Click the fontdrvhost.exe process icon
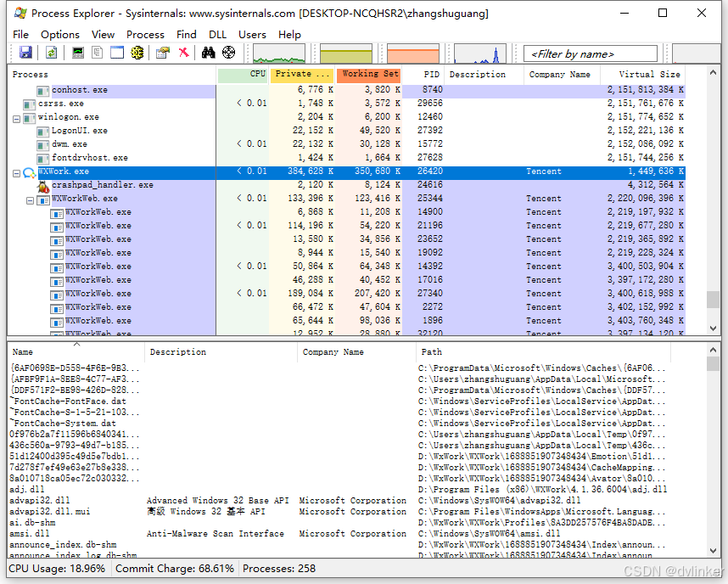Screen dimensions: 728x584 (43, 159)
